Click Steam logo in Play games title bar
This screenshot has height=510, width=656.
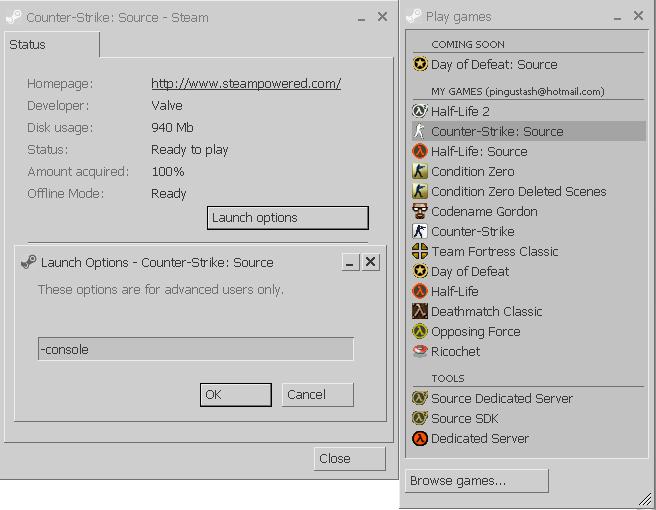414,16
